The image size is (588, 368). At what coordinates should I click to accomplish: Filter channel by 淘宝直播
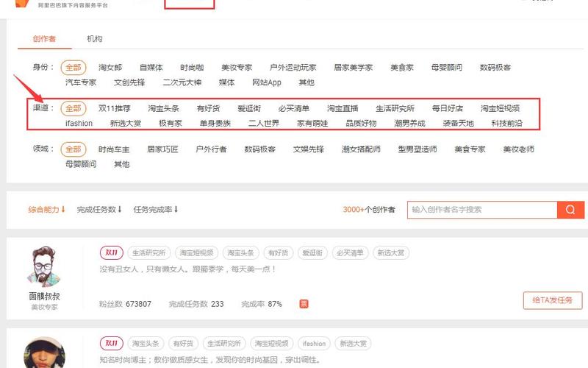343,108
